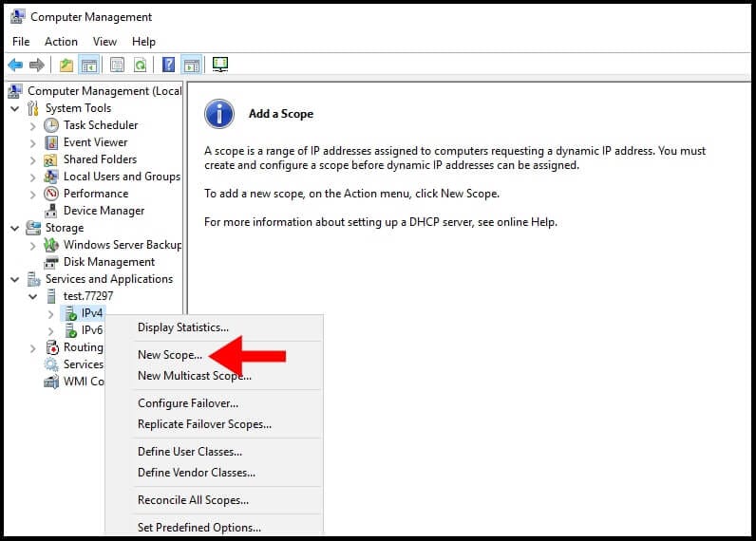
Task: Collapse the test.77297 server node
Action: pos(32,297)
